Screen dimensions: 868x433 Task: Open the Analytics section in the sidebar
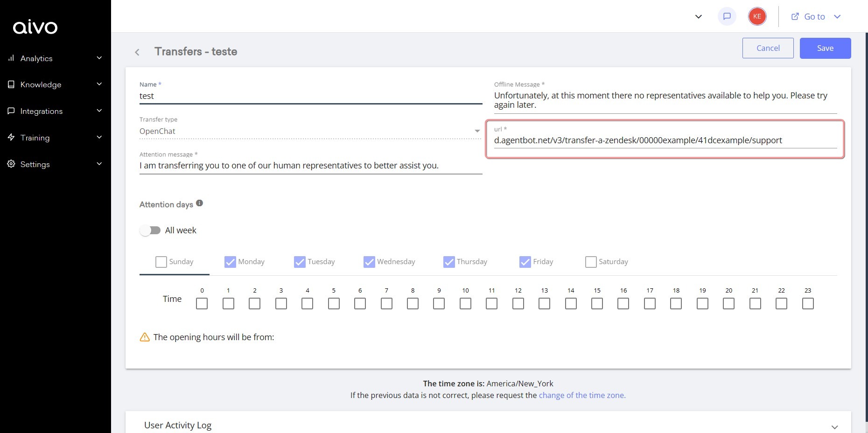(x=36, y=58)
